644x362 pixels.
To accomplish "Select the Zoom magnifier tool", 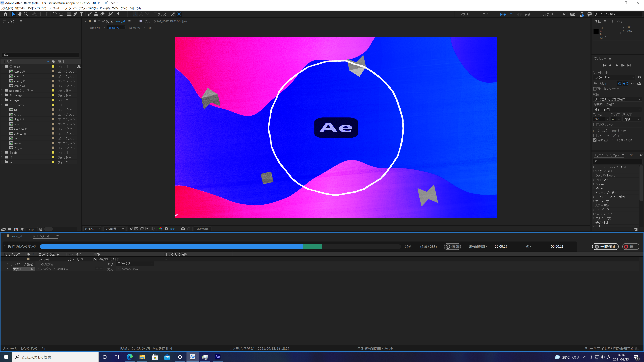I will [26, 14].
